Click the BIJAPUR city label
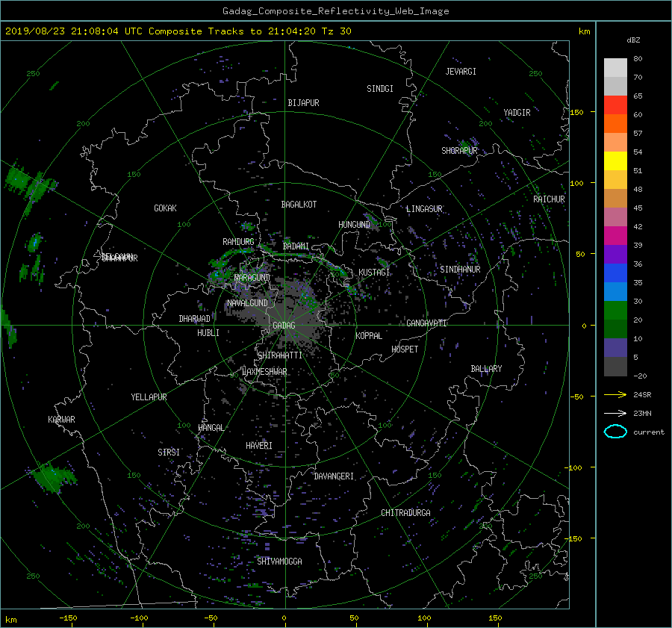 (x=303, y=103)
